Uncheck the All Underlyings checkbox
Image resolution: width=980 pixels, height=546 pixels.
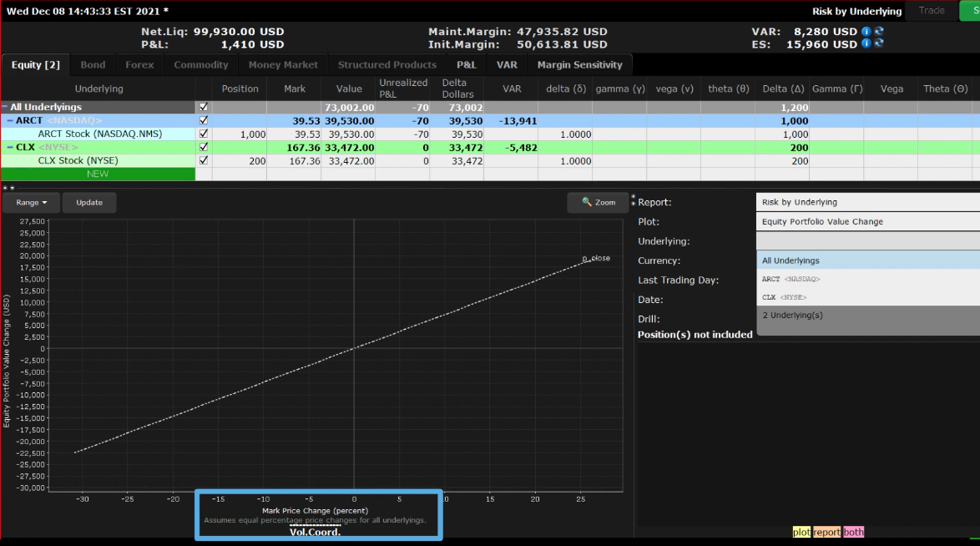coord(203,107)
